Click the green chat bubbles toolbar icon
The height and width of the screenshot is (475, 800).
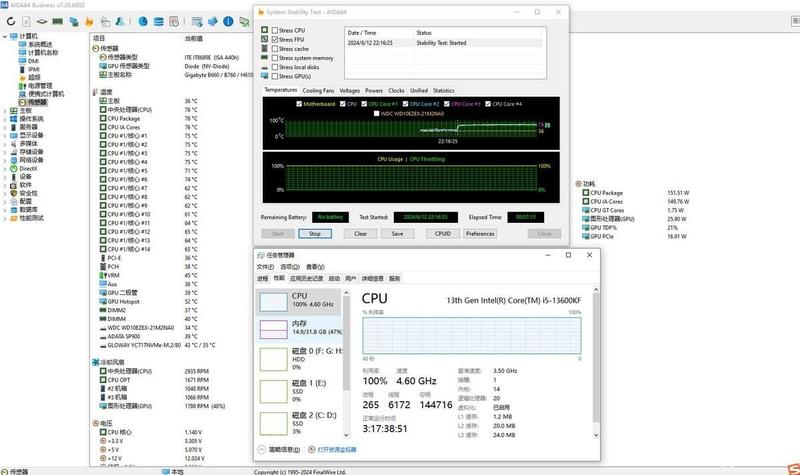pos(245,21)
